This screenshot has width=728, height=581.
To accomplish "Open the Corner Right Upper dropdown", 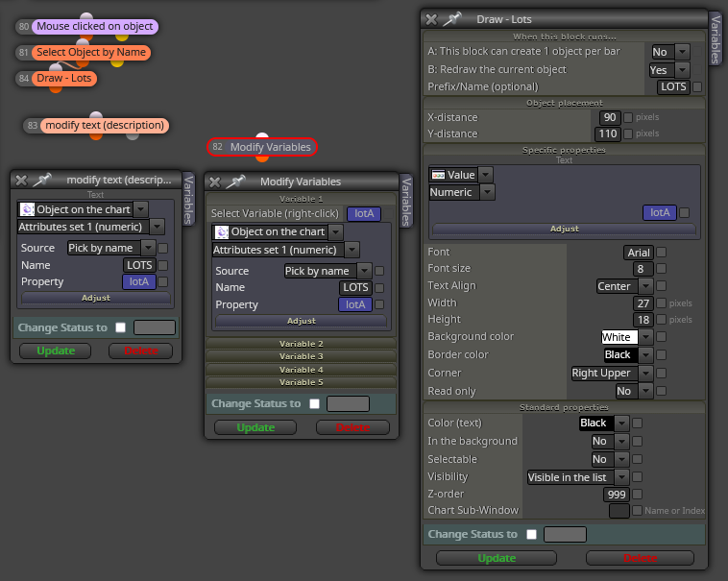I will [645, 374].
